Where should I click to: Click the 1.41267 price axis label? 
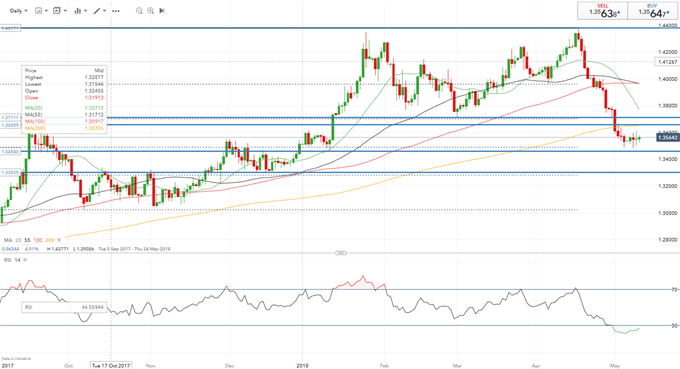667,62
